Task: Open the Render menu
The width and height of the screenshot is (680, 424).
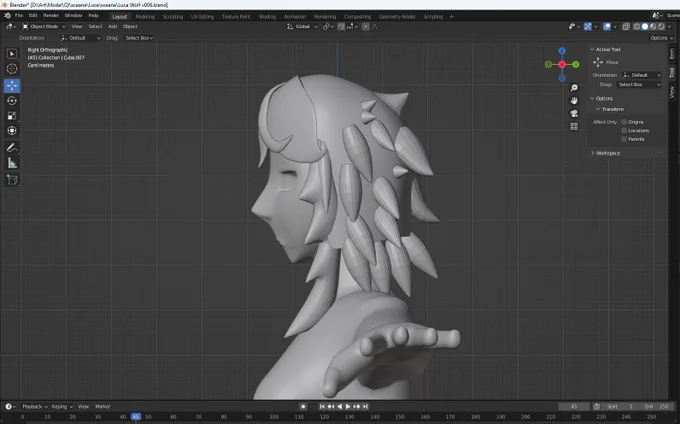Action: pos(51,16)
